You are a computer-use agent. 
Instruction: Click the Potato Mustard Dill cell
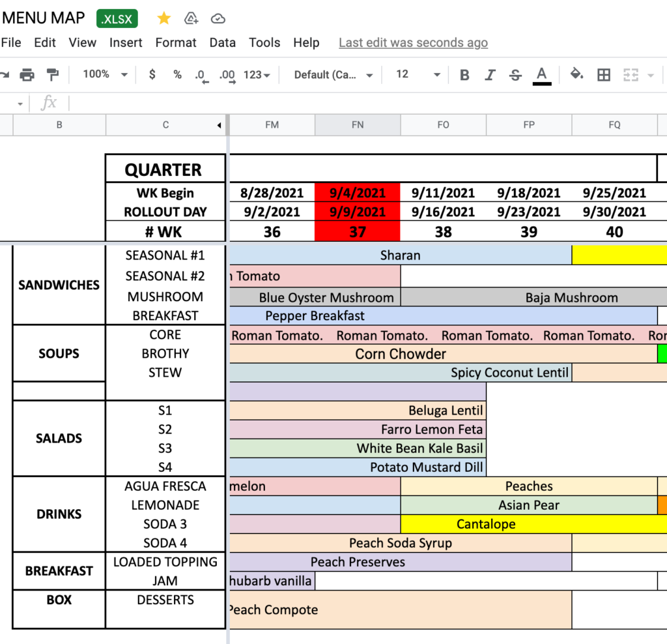[x=358, y=467]
